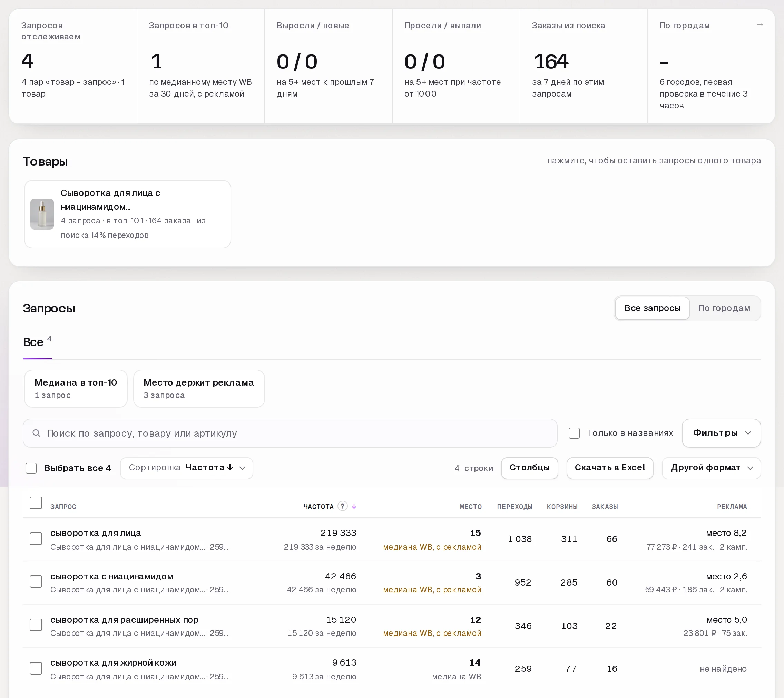Click the chevron on Другой формат button

750,468
